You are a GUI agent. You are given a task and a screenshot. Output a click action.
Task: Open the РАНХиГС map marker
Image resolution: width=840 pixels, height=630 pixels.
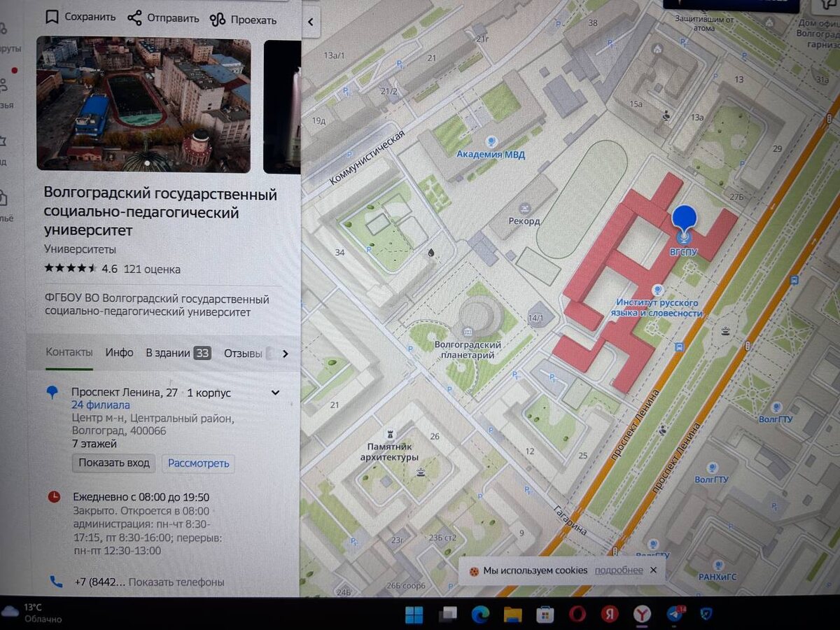718,565
